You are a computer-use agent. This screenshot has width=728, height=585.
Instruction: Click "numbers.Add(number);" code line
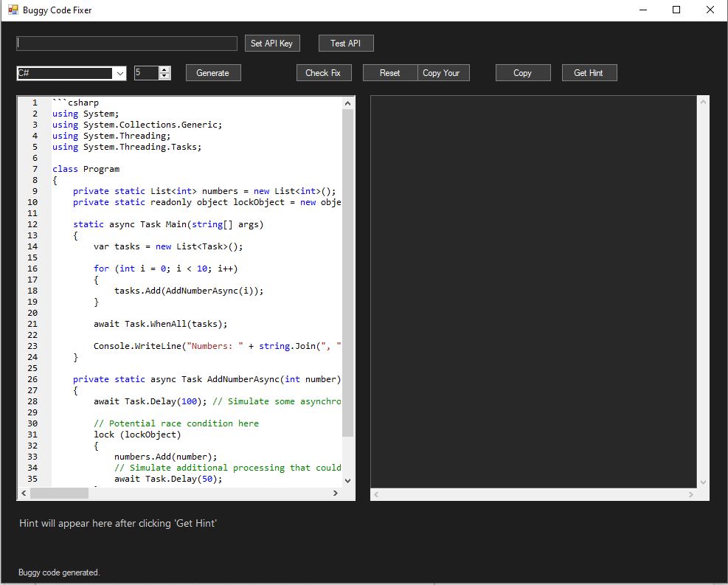[166, 457]
